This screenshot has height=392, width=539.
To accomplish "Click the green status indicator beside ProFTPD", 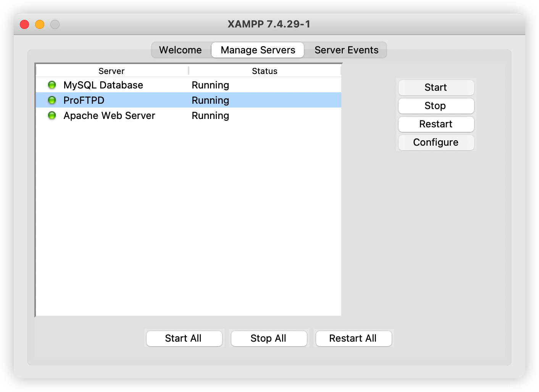I will point(52,100).
